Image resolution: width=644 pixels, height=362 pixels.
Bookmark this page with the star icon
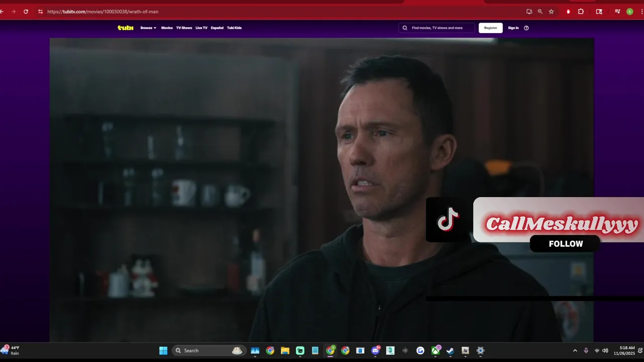click(x=551, y=12)
